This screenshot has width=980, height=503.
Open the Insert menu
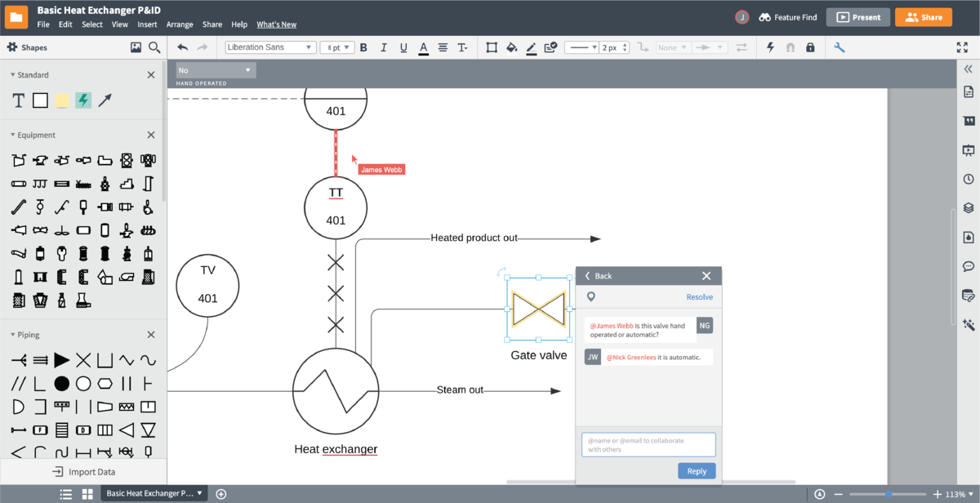pos(147,24)
